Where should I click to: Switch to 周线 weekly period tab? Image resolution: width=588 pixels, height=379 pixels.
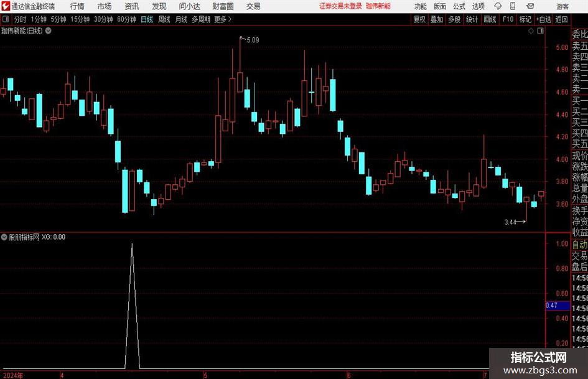click(x=164, y=19)
